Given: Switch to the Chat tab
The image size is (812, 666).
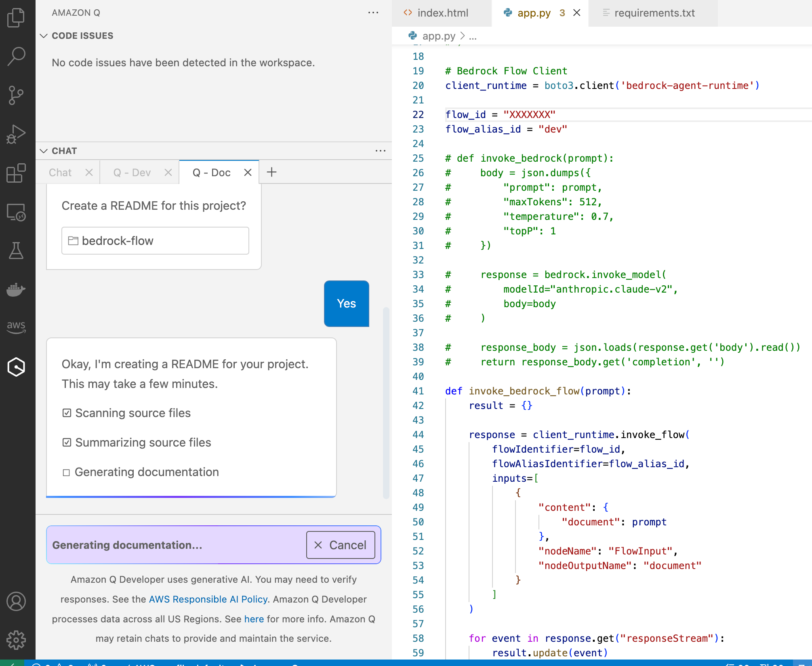Looking at the screenshot, I should coord(60,173).
